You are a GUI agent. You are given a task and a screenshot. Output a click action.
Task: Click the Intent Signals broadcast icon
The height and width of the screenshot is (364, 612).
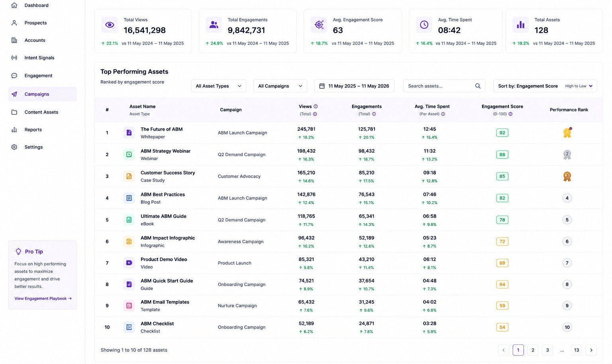[14, 58]
